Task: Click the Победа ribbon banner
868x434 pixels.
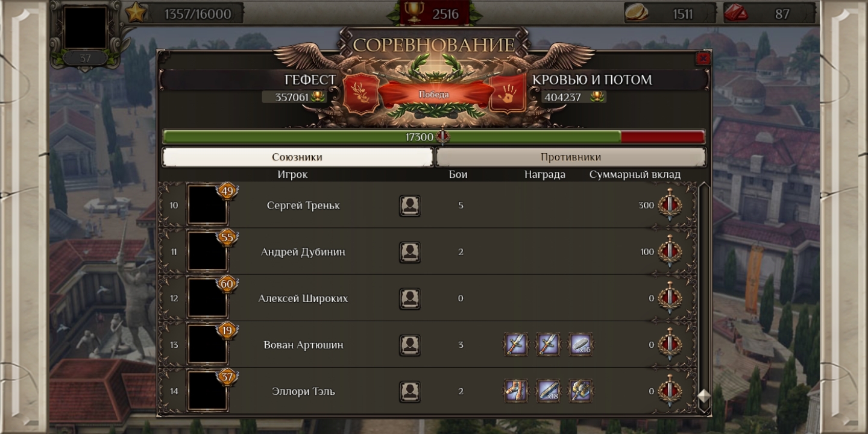Action: [x=434, y=95]
